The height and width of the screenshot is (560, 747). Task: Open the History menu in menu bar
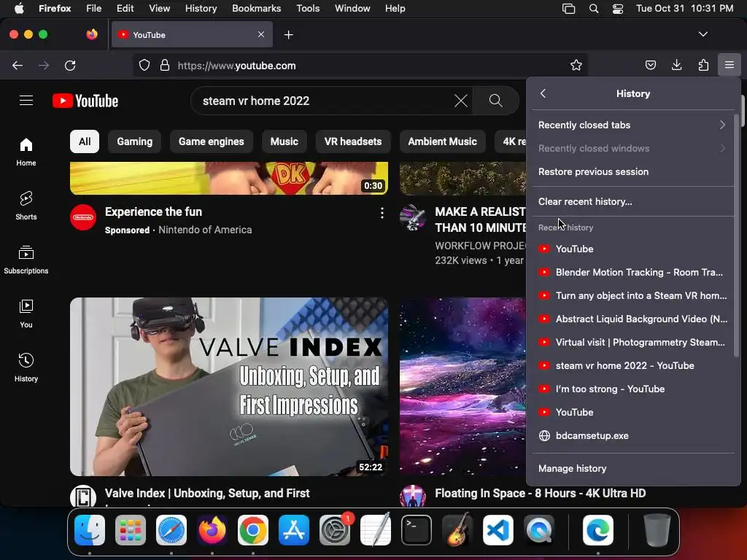tap(201, 8)
